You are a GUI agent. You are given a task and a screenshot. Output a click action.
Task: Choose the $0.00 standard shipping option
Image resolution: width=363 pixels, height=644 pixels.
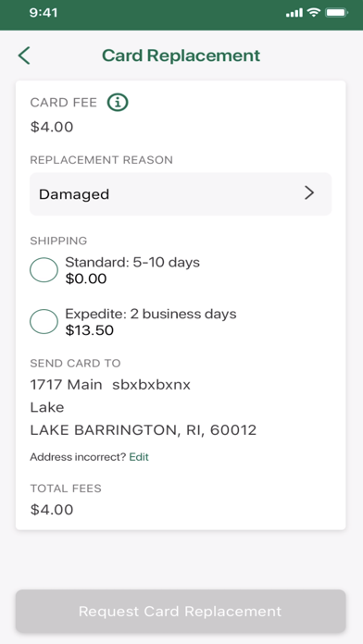coord(86,279)
